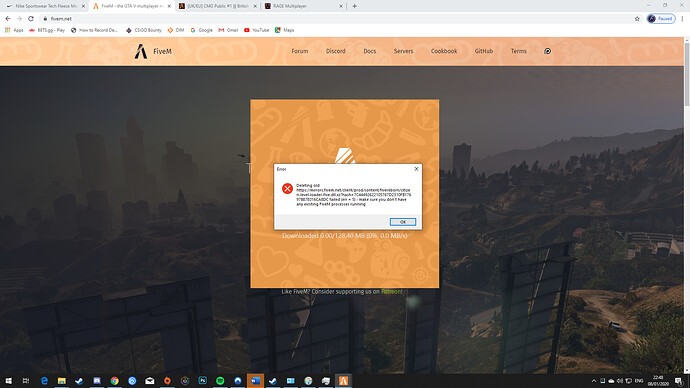
Task: Click the FiveM icon in the taskbar
Action: point(343,381)
